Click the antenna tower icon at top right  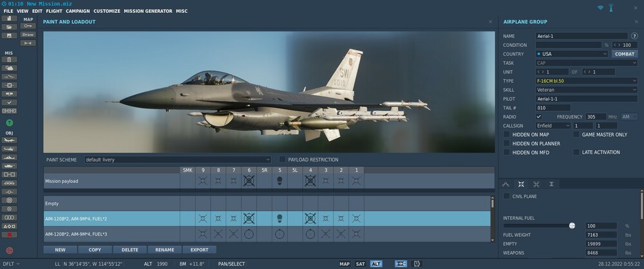pos(611,7)
